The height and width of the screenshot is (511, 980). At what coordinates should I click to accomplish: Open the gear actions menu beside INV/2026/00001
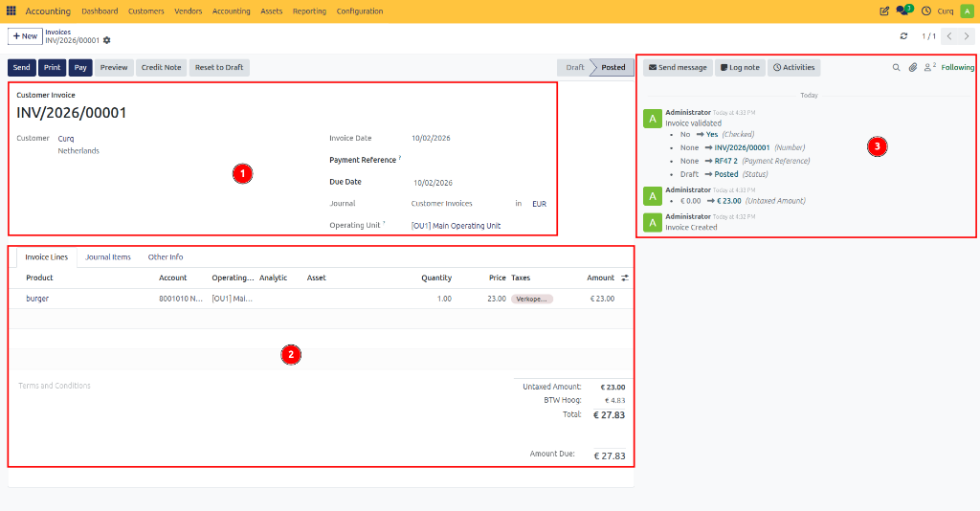(x=107, y=40)
